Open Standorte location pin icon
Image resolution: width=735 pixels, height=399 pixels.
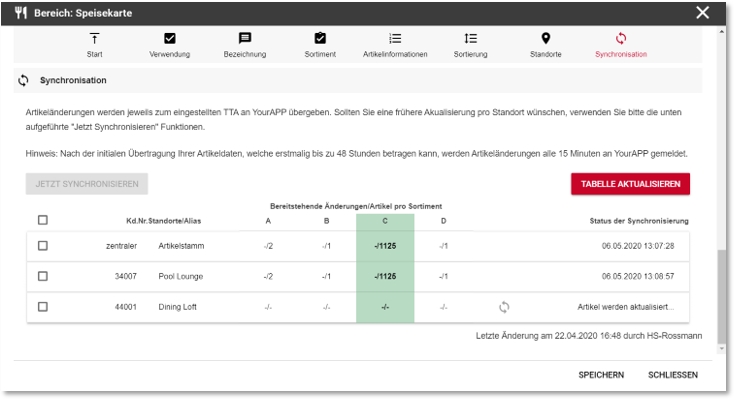(546, 38)
